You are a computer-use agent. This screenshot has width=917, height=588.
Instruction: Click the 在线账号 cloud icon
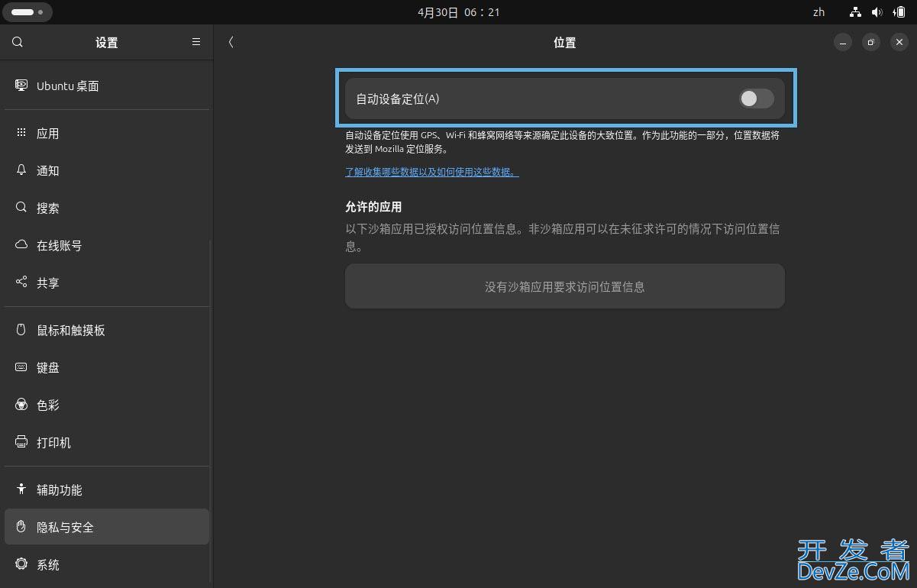click(21, 245)
